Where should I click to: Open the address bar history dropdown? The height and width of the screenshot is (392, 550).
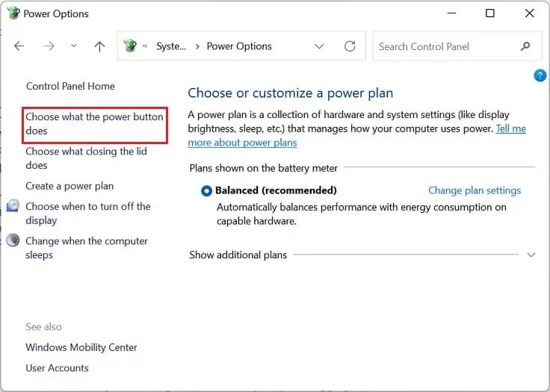pos(320,46)
